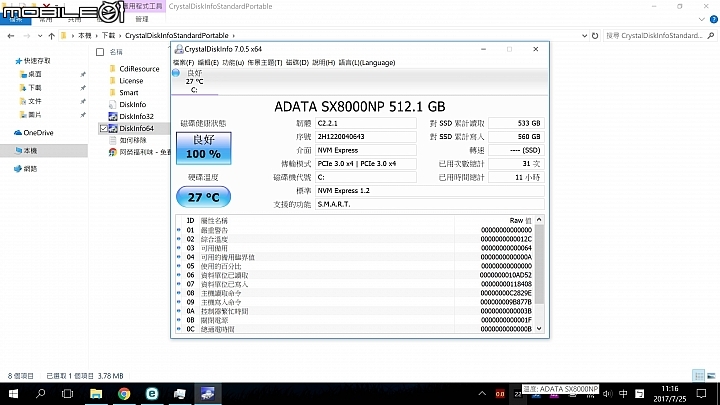The height and width of the screenshot is (405, 720).
Task: Click the search magnifier in Explorer
Action: point(711,35)
